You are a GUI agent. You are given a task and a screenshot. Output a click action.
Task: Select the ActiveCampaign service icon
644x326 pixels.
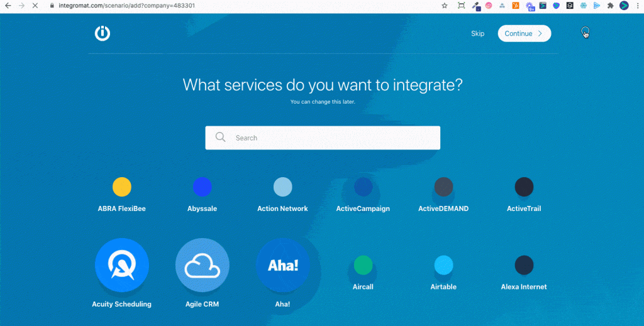(363, 187)
